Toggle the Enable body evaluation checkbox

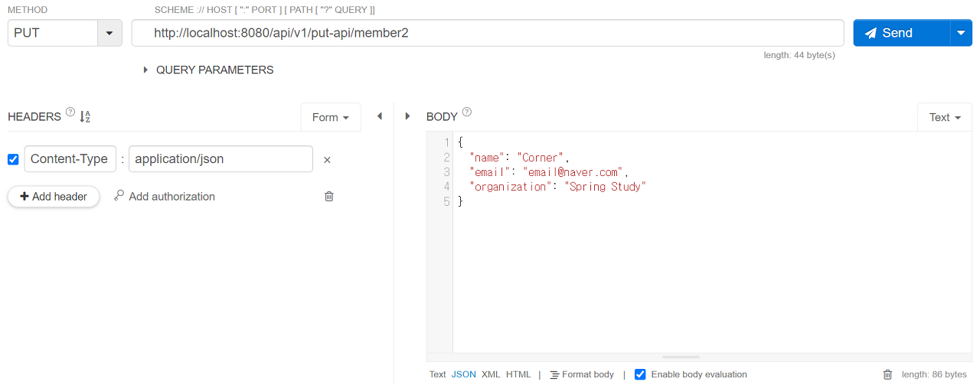pyautogui.click(x=641, y=374)
